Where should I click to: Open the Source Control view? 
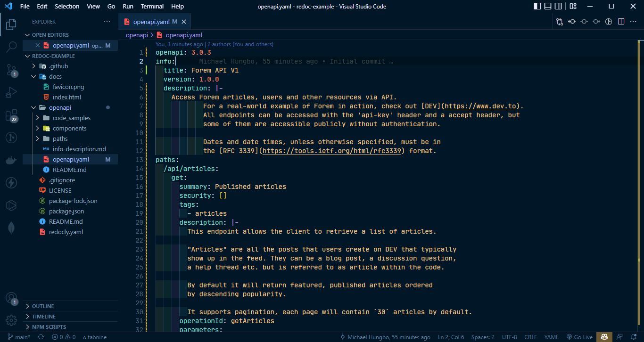11,70
